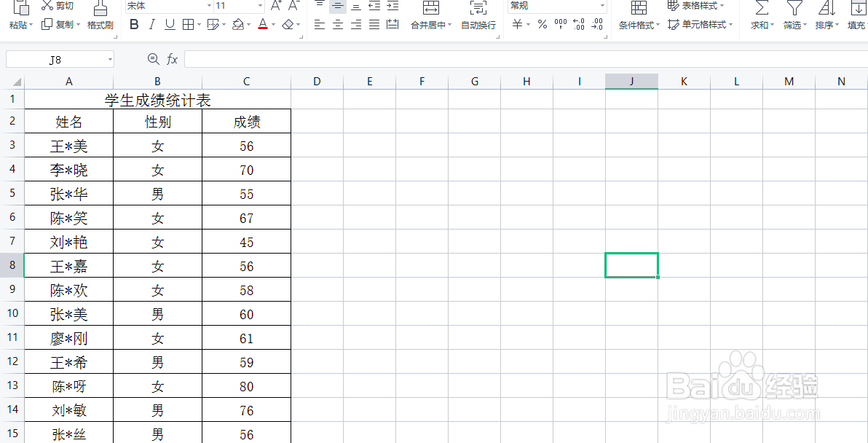The height and width of the screenshot is (443, 868).
Task: Increase font size with A+ icon
Action: [276, 6]
